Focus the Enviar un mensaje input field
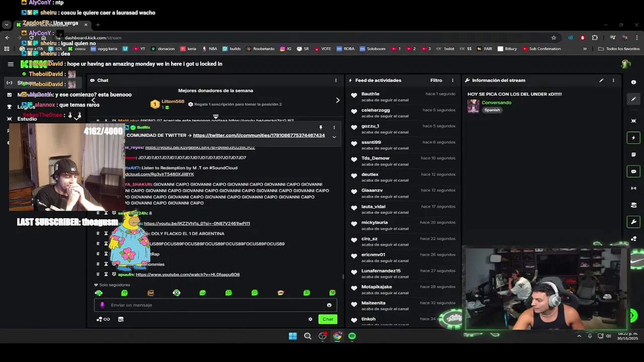Screen dimensions: 644x362 tap(215, 305)
